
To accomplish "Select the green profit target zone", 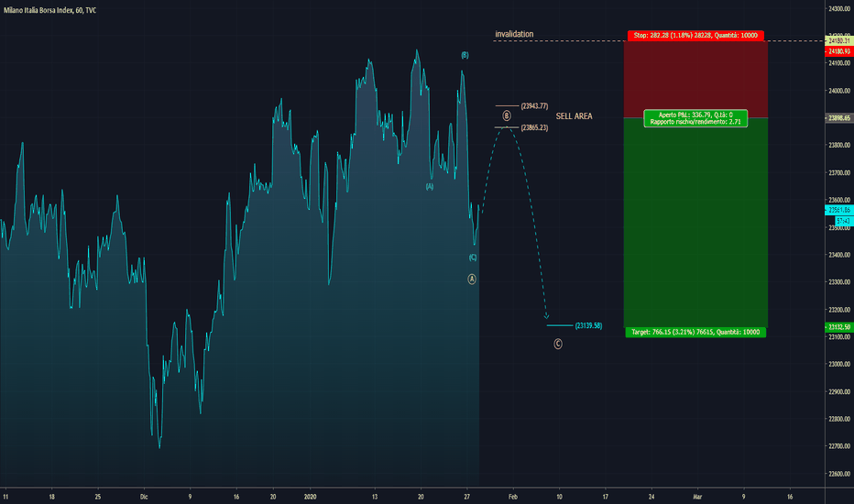I will click(695, 223).
